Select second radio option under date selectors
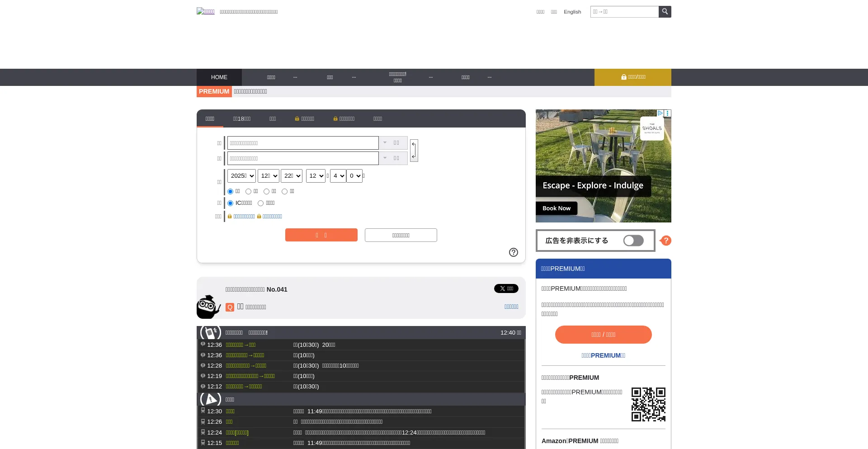868x449 pixels. [x=248, y=192]
